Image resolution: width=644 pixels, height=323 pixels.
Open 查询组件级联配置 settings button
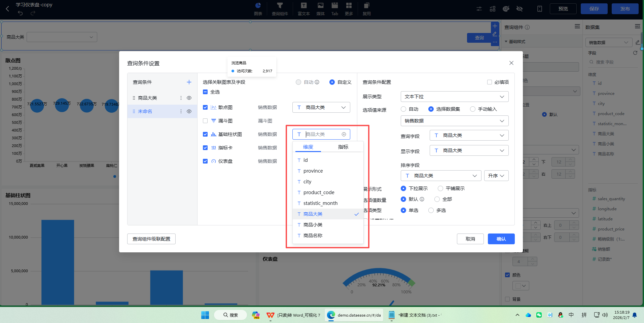click(x=151, y=239)
